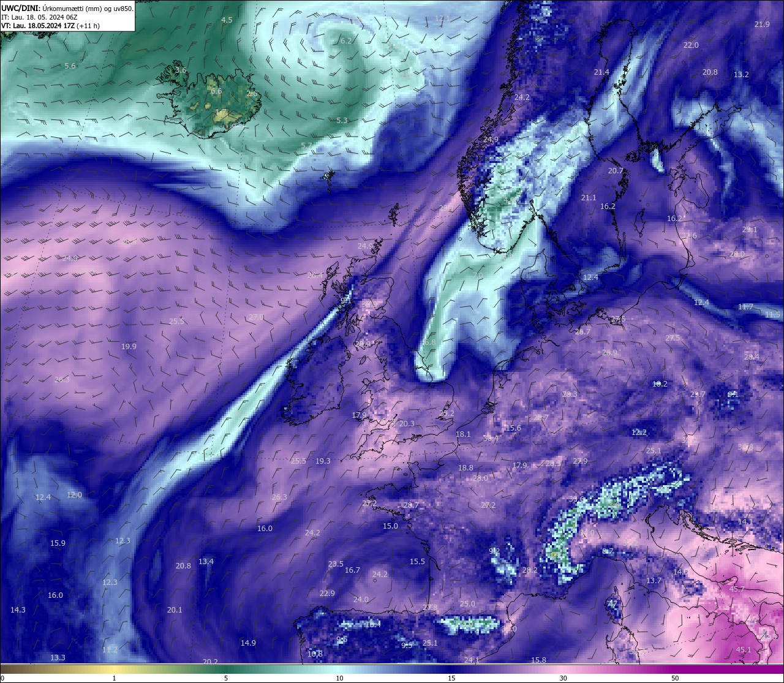The image size is (784, 683).
Task: Click the 15 tick on the color scale
Action: [451, 678]
